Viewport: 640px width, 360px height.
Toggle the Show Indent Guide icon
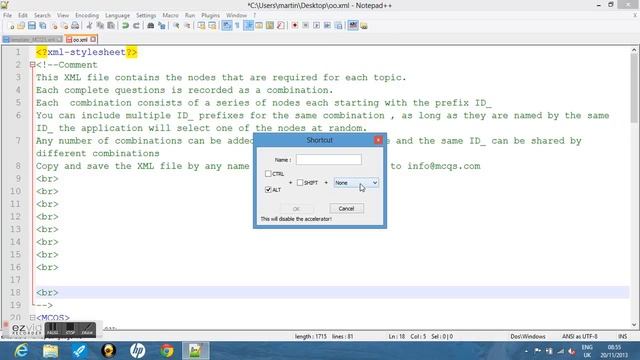249,26
